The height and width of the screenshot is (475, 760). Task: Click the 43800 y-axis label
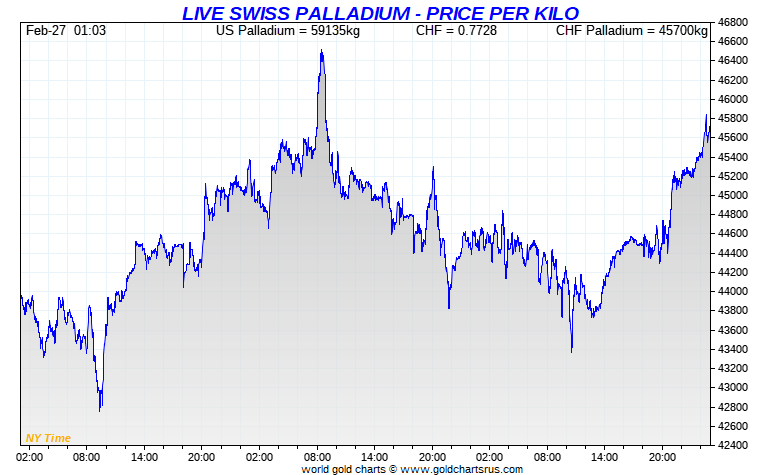pyautogui.click(x=732, y=310)
